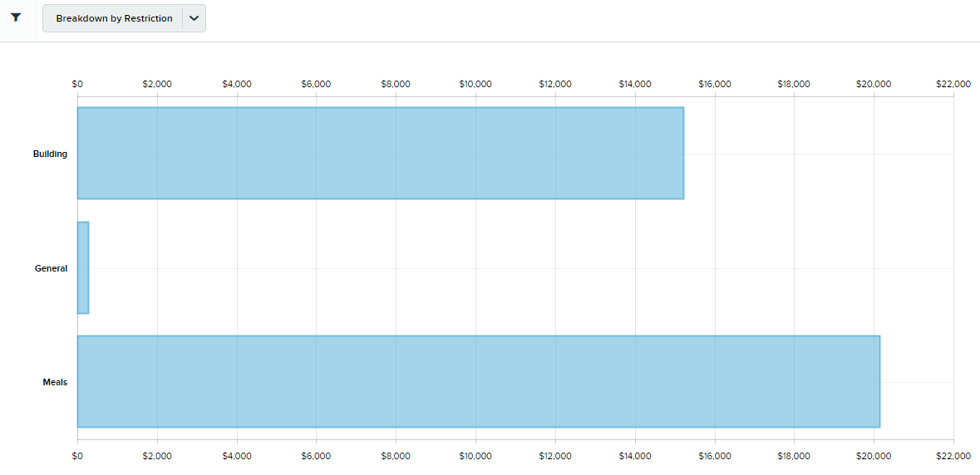This screenshot has height=475, width=980.
Task: Click the $22,000 label on the top axis
Action: 953,84
